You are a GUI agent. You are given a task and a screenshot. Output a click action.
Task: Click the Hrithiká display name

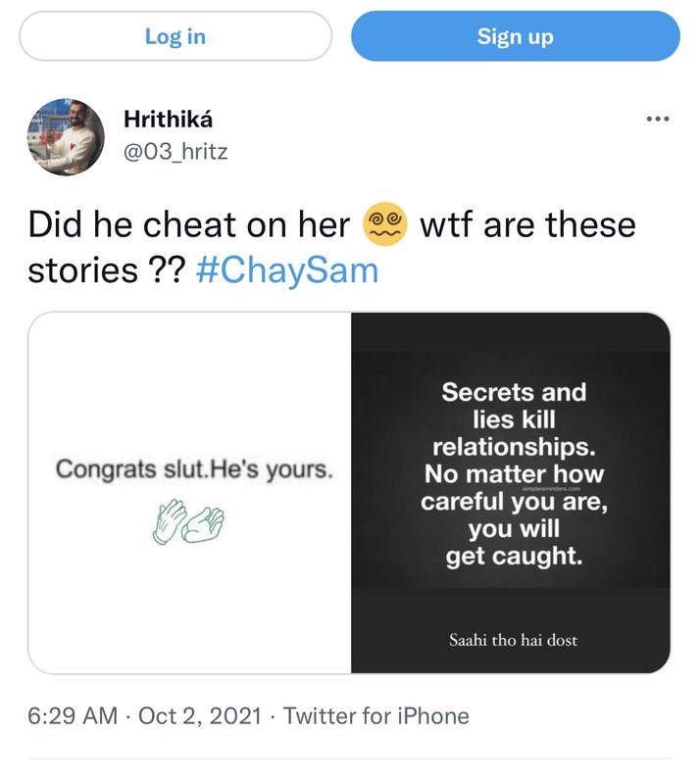[168, 120]
